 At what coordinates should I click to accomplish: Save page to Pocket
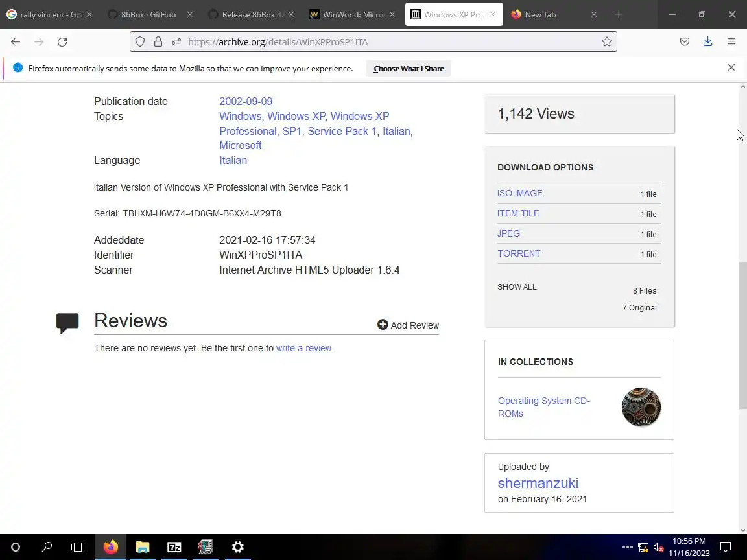click(685, 42)
